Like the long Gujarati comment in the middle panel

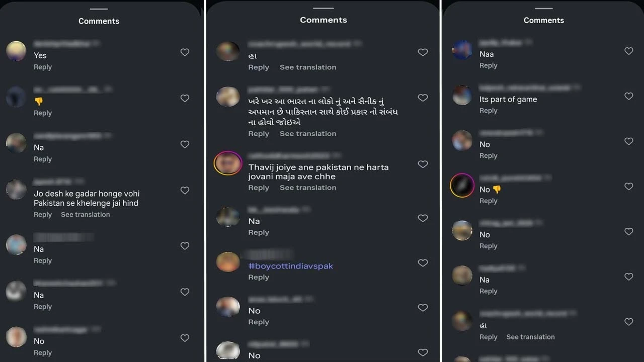point(423,98)
